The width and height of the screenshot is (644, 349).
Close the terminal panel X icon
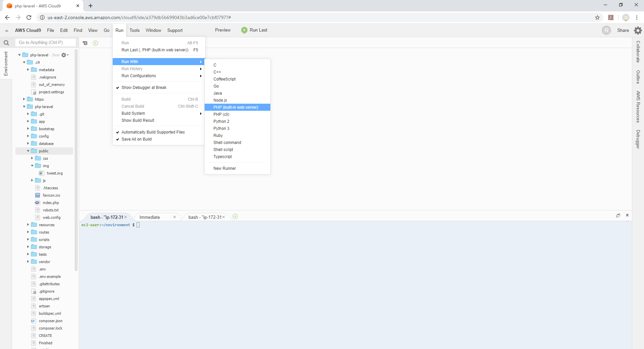(627, 215)
